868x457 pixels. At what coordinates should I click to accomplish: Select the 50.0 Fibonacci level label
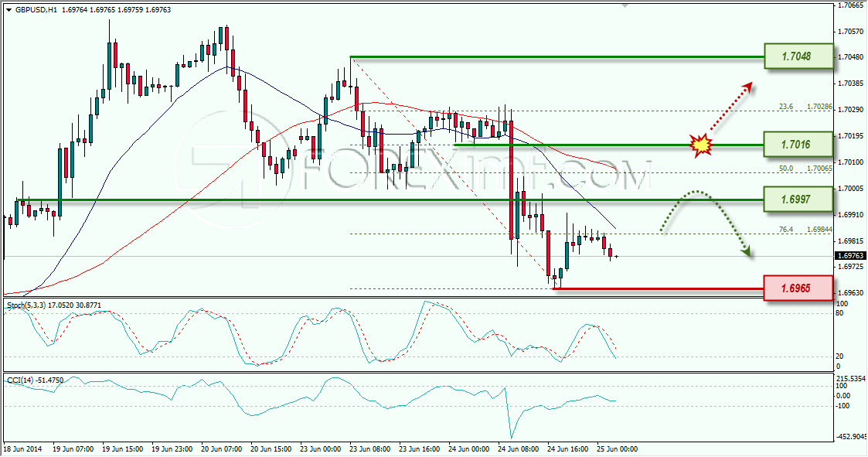coord(787,169)
